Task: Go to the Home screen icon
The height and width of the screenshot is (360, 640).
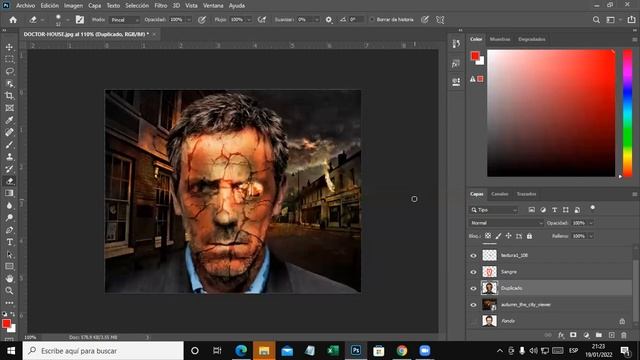Action: tap(13, 20)
